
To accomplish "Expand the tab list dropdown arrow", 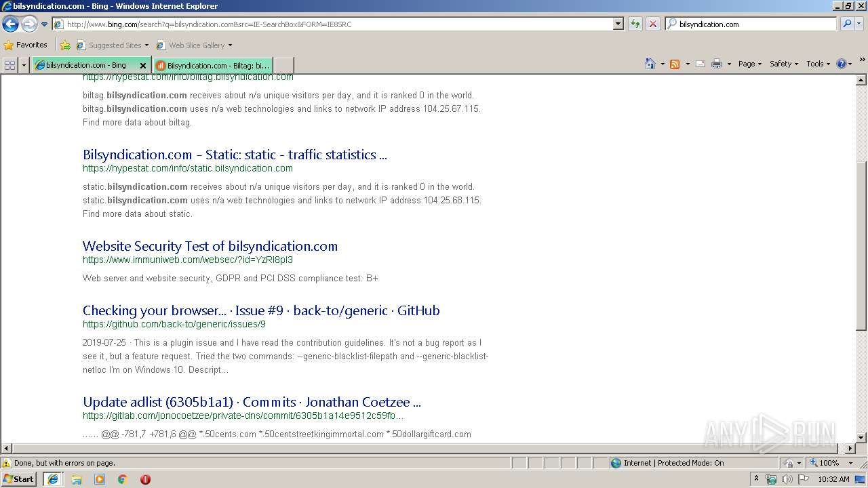I will pos(24,65).
